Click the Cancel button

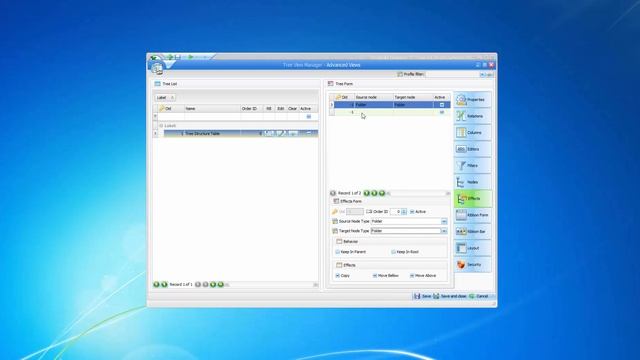click(x=479, y=296)
